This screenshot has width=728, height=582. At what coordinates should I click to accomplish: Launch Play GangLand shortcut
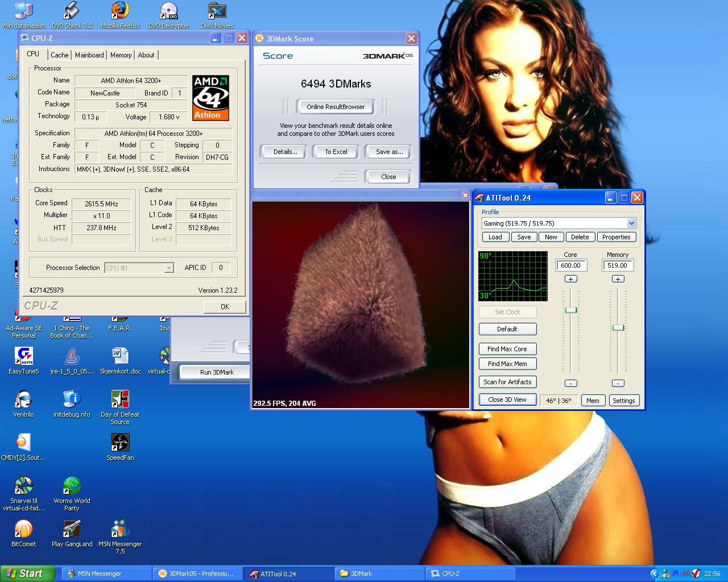click(72, 533)
